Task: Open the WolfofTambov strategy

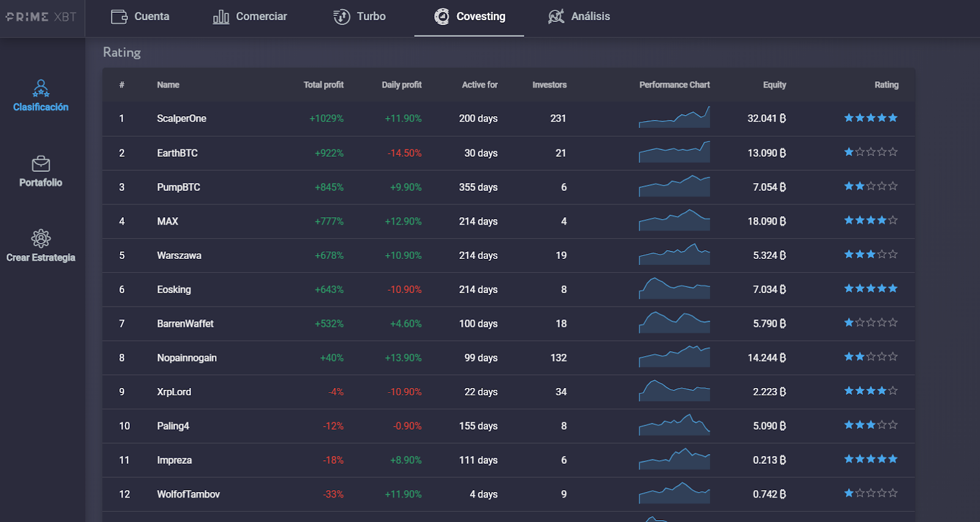Action: 188,494
